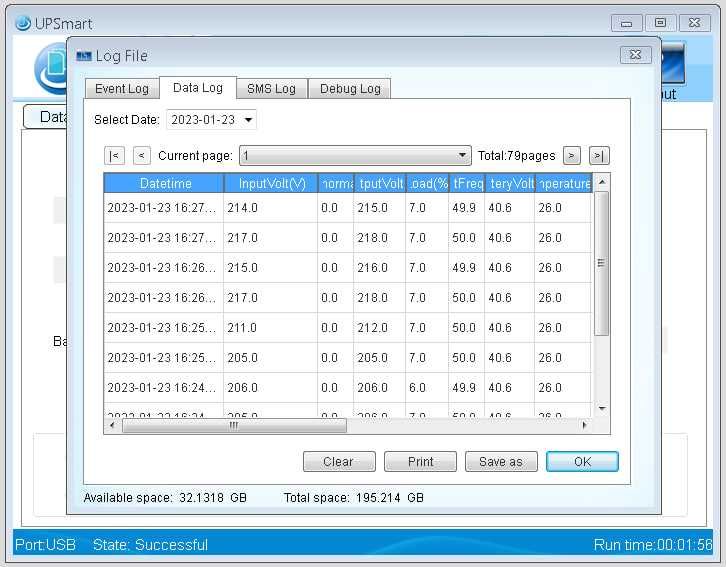Image resolution: width=726 pixels, height=567 pixels.
Task: Click horizontal scrollbar left arrow
Action: 112,425
